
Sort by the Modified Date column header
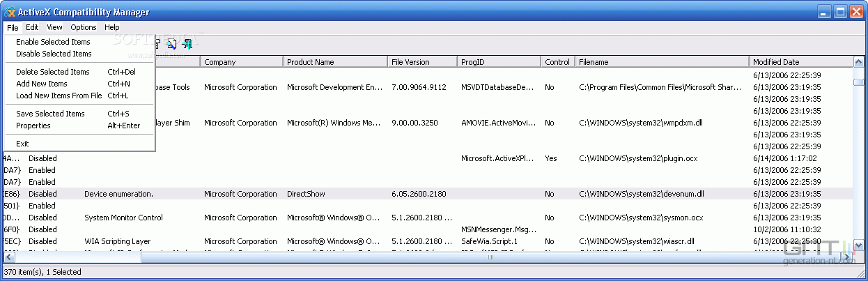tap(802, 62)
